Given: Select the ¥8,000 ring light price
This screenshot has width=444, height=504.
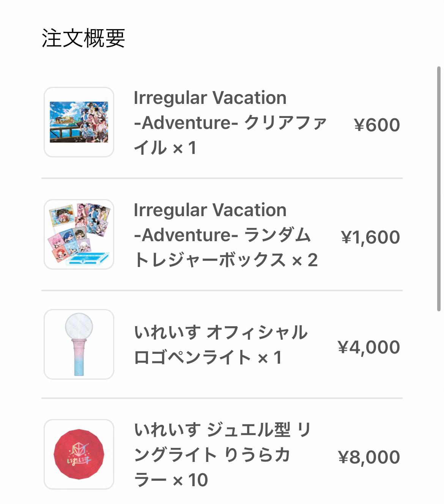Looking at the screenshot, I should [369, 457].
